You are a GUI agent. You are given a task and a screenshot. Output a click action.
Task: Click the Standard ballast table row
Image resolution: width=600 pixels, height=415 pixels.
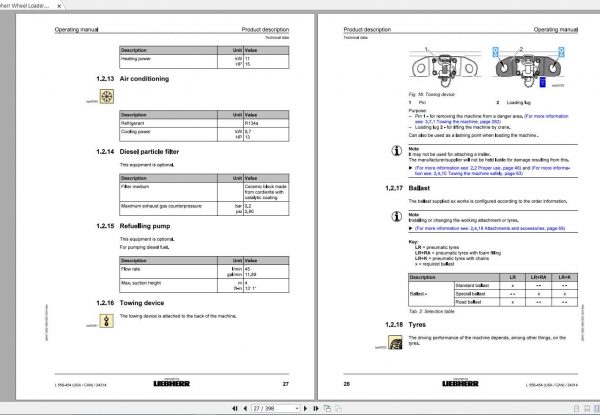click(x=516, y=286)
